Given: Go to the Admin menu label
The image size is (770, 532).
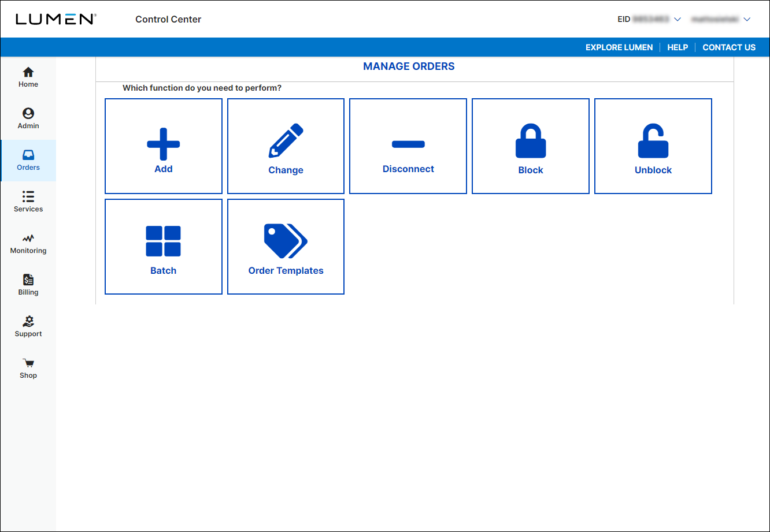Looking at the screenshot, I should tap(28, 126).
